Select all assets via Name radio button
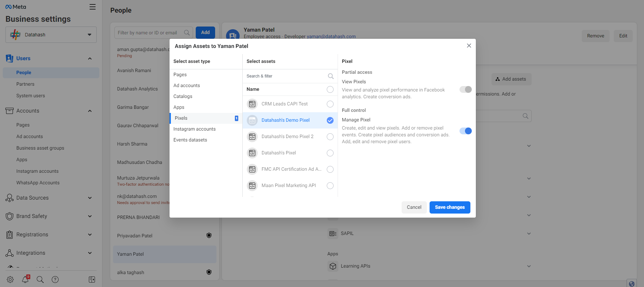This screenshot has width=644, height=287. pos(330,89)
